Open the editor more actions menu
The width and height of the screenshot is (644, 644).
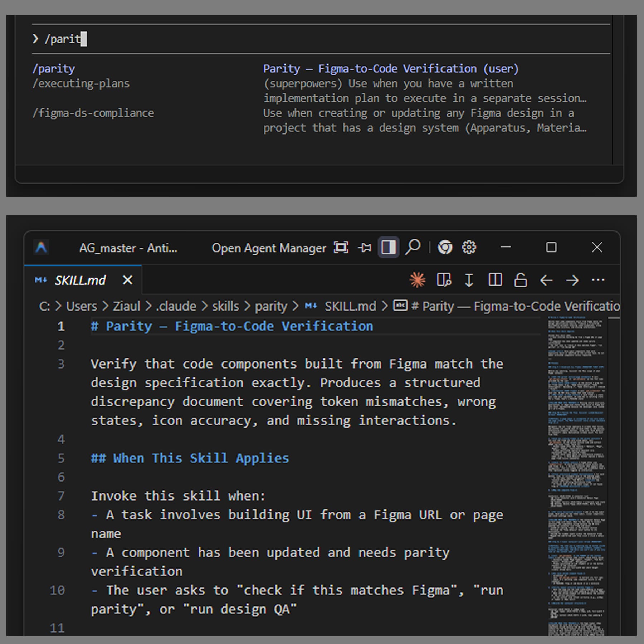pos(598,280)
